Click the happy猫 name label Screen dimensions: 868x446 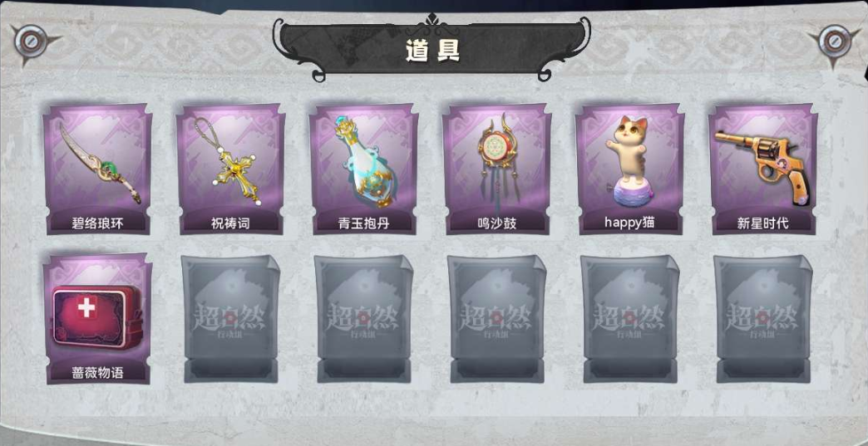pyautogui.click(x=629, y=223)
